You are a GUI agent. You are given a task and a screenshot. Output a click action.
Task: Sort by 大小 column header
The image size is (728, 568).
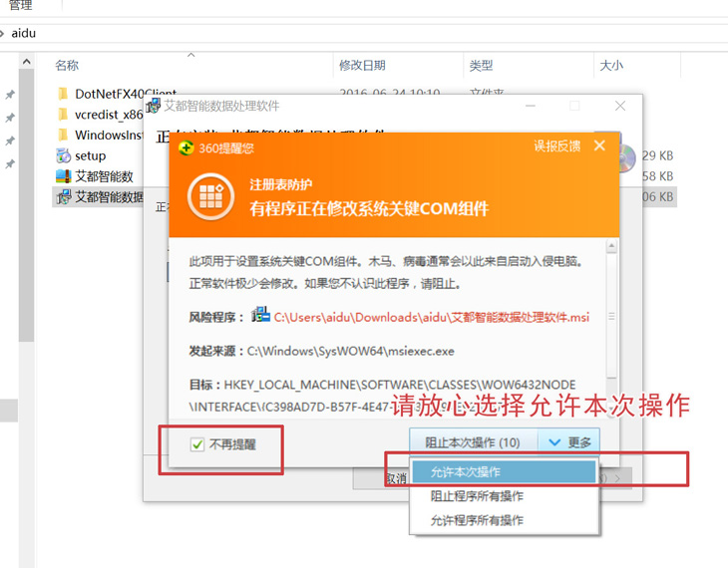[x=611, y=65]
